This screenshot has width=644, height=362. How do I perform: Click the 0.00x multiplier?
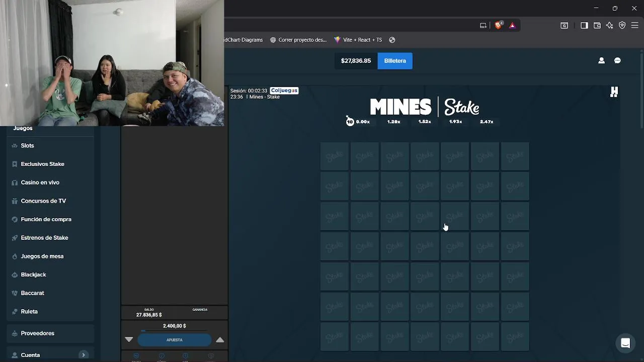click(363, 122)
